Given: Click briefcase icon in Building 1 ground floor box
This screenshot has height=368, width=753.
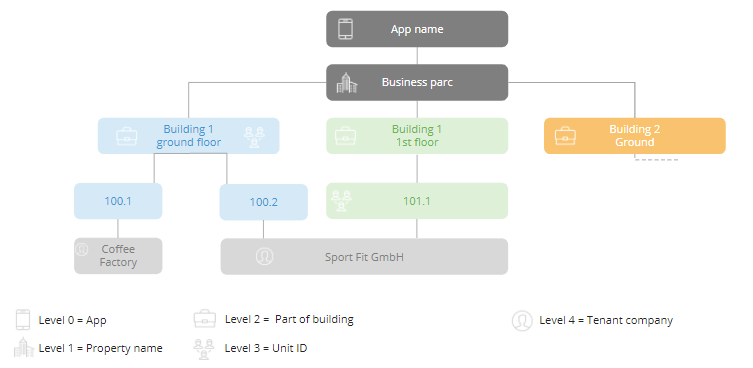Looking at the screenshot, I should click(x=127, y=136).
